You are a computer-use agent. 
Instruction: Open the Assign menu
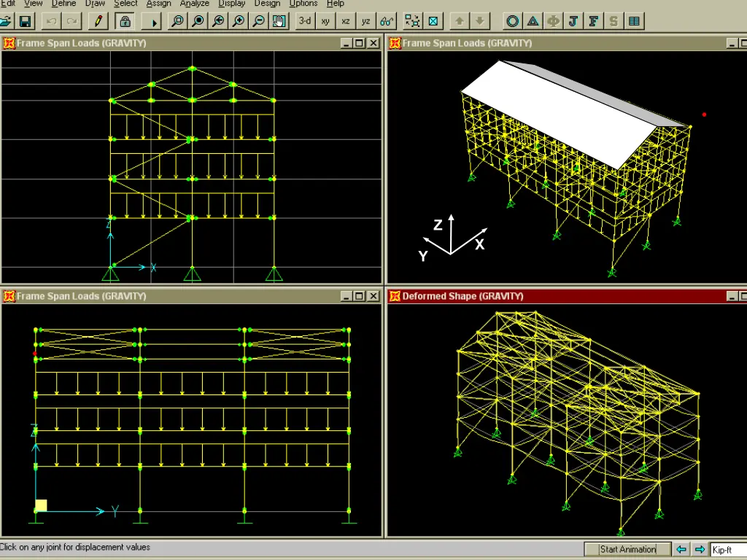(158, 4)
